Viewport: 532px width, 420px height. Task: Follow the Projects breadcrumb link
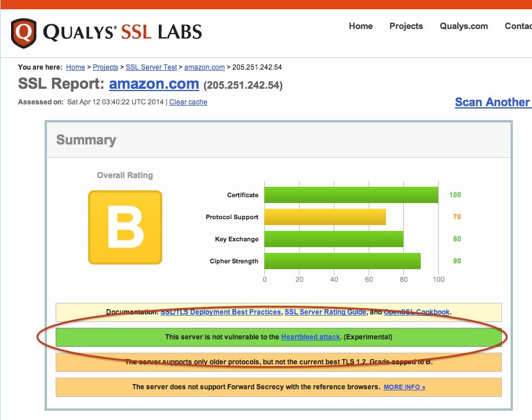pos(105,67)
